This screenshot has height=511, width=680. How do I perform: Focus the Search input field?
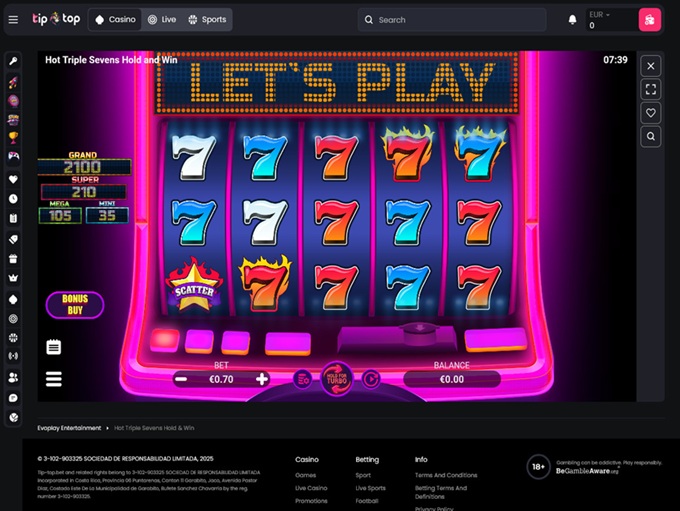coord(452,20)
